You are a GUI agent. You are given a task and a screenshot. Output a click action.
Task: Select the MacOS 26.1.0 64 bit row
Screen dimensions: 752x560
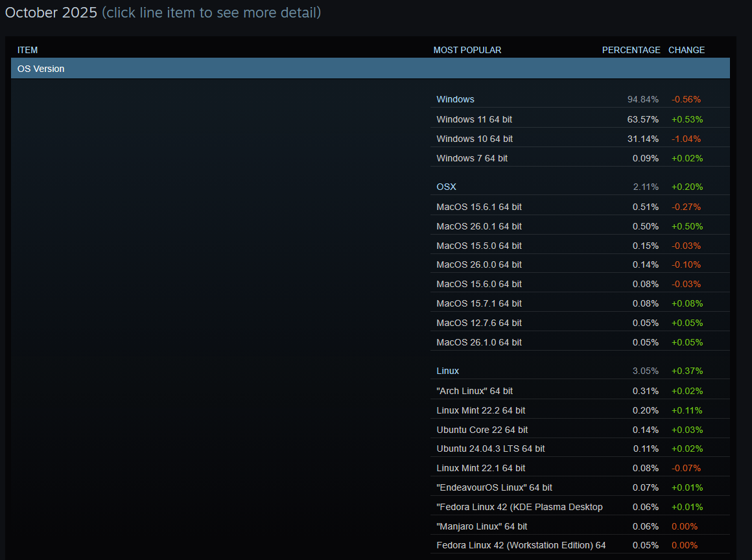(x=580, y=342)
